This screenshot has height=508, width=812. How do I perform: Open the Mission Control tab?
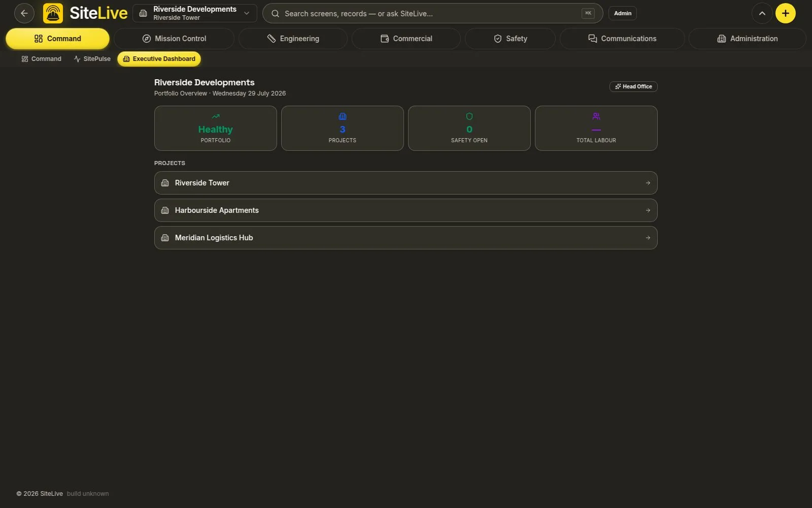tap(174, 39)
